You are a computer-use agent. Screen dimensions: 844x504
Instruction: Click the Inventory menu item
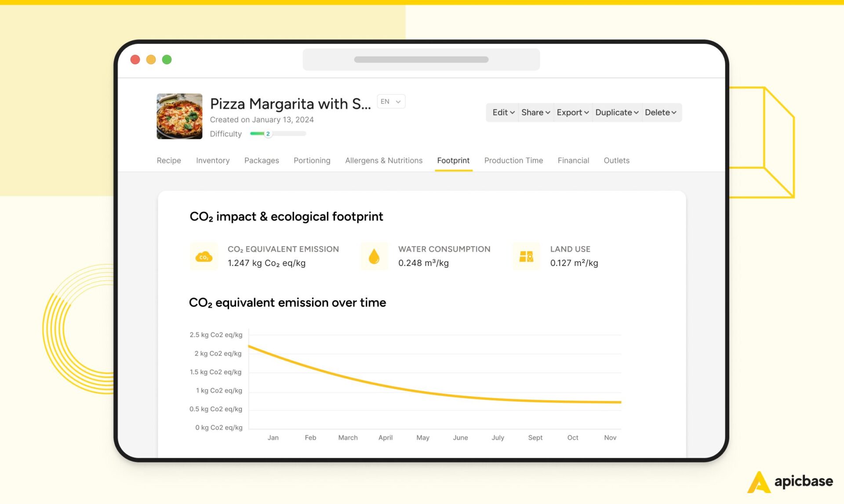(212, 161)
